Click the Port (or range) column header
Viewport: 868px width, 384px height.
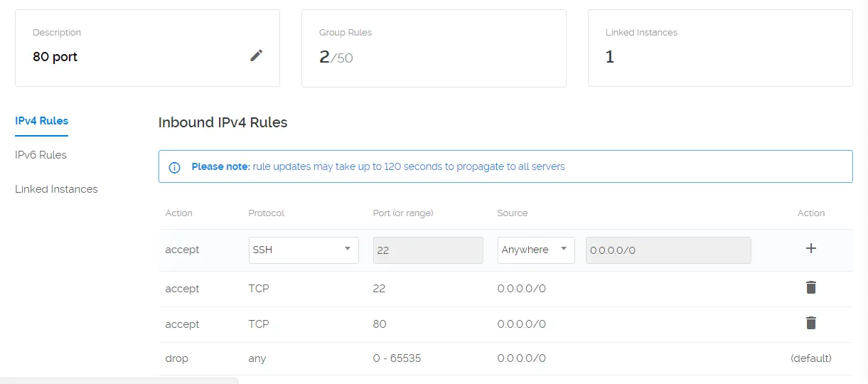coord(403,213)
